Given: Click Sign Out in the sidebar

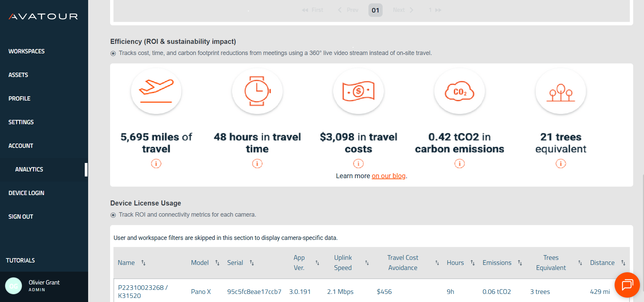Looking at the screenshot, I should 21,217.
